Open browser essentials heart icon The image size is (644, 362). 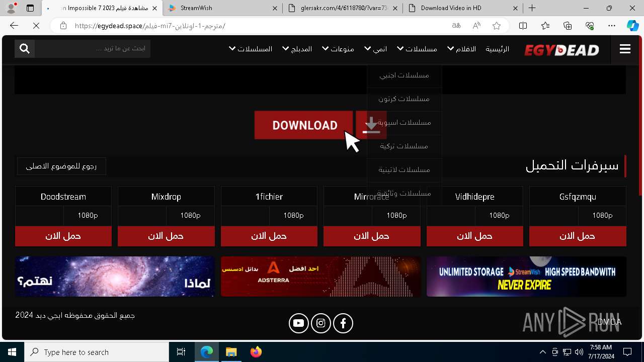(x=590, y=26)
